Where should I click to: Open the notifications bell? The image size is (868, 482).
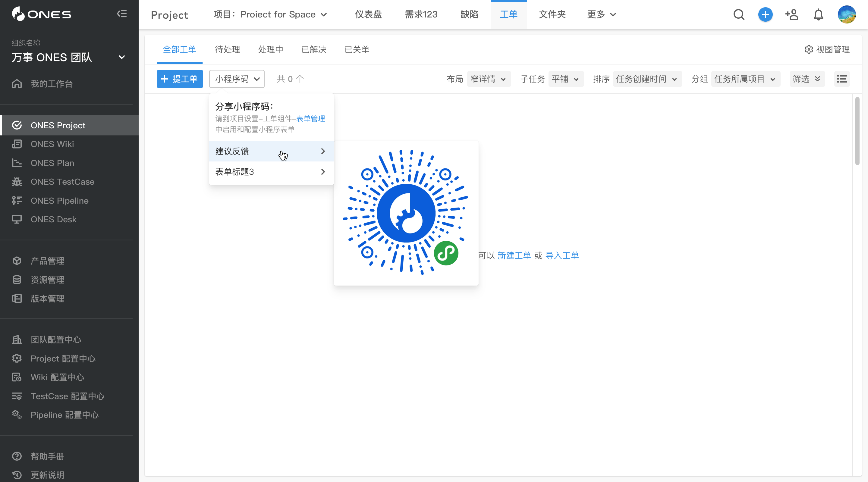coord(819,14)
